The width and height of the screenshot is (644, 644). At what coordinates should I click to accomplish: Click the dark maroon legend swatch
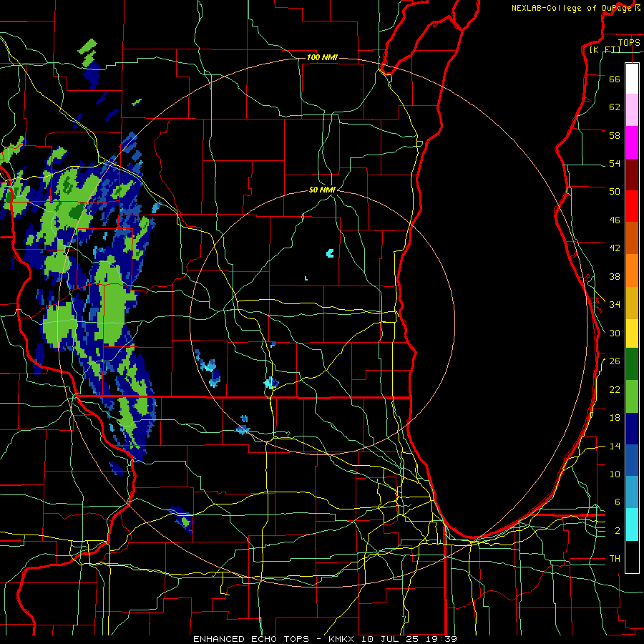pyautogui.click(x=632, y=174)
